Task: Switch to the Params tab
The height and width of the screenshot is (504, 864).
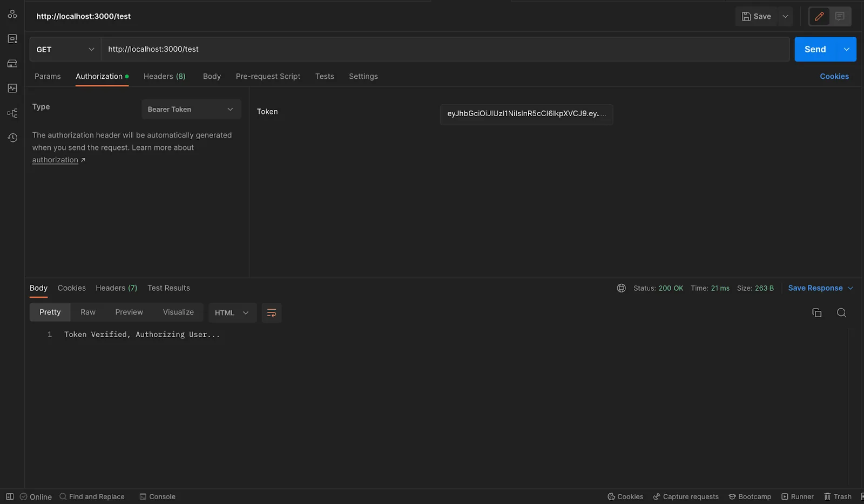Action: coord(48,77)
